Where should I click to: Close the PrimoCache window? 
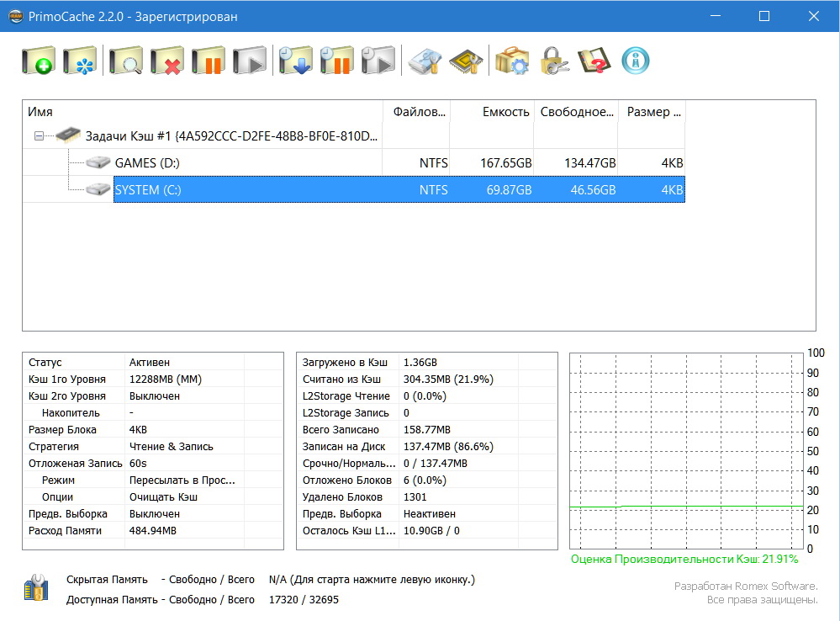pos(814,16)
